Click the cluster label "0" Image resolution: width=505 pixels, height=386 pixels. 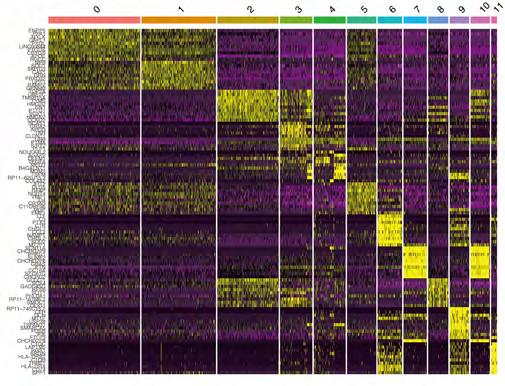97,9
